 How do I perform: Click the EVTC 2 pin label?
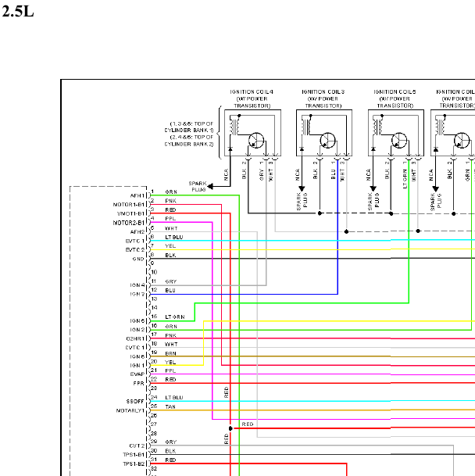[x=135, y=250]
